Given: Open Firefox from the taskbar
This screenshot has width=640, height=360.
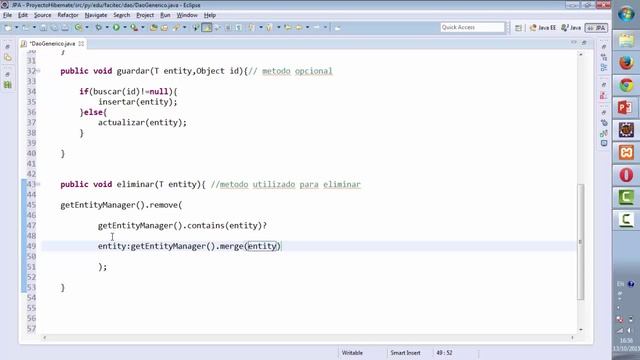Looking at the screenshot, I should coord(626,62).
